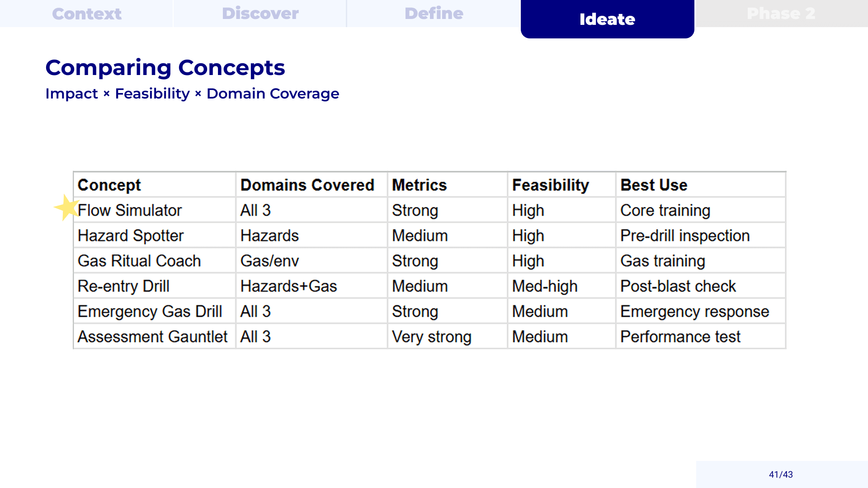Select the Impact × Feasibility subtitle text

192,94
